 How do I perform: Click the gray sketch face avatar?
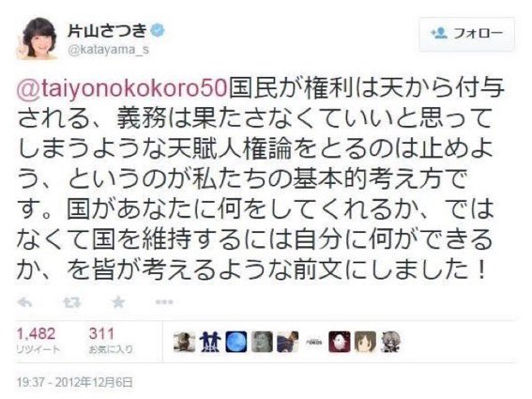click(262, 342)
